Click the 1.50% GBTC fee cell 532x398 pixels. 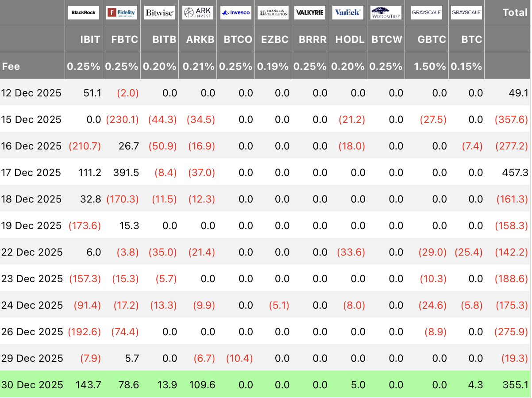(x=431, y=66)
